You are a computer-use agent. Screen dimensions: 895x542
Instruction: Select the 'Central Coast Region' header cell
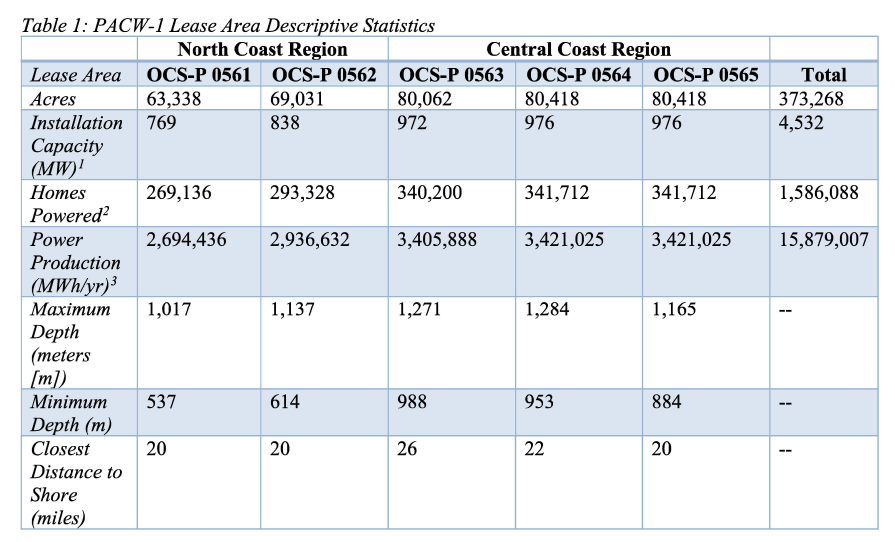click(x=578, y=49)
